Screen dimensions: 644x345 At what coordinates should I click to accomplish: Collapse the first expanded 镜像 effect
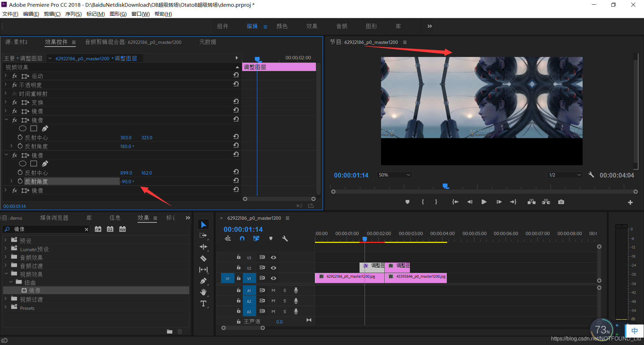(x=6, y=120)
